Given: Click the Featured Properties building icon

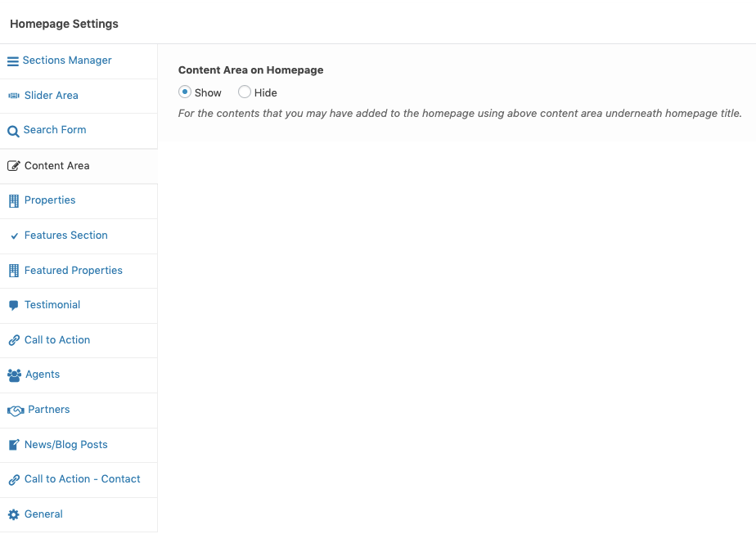Looking at the screenshot, I should (x=14, y=271).
